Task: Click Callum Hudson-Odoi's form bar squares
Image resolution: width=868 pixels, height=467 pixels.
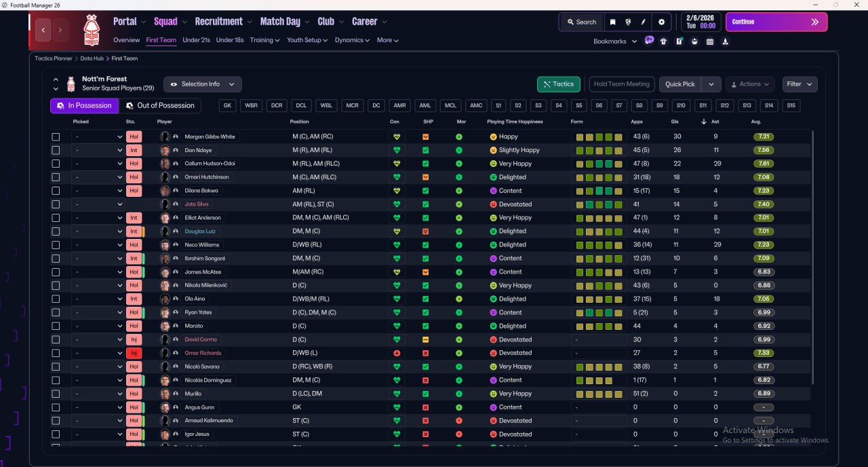Action: coord(599,164)
